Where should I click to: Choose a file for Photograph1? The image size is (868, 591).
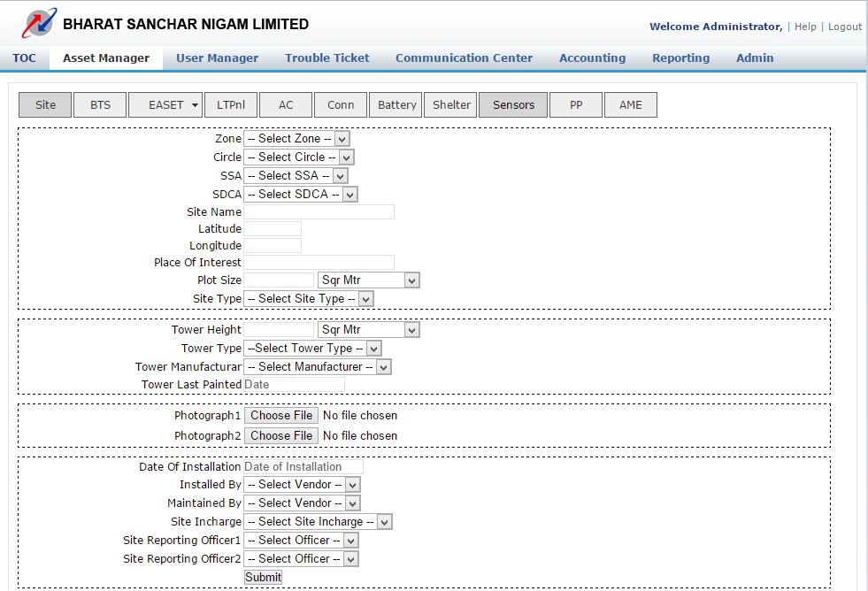[280, 415]
